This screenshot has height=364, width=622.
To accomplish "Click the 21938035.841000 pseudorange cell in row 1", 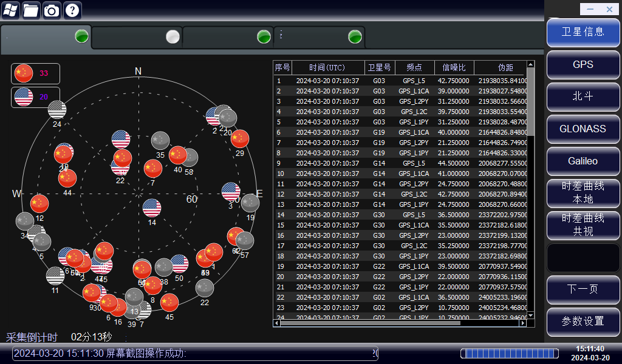I will click(x=501, y=81).
